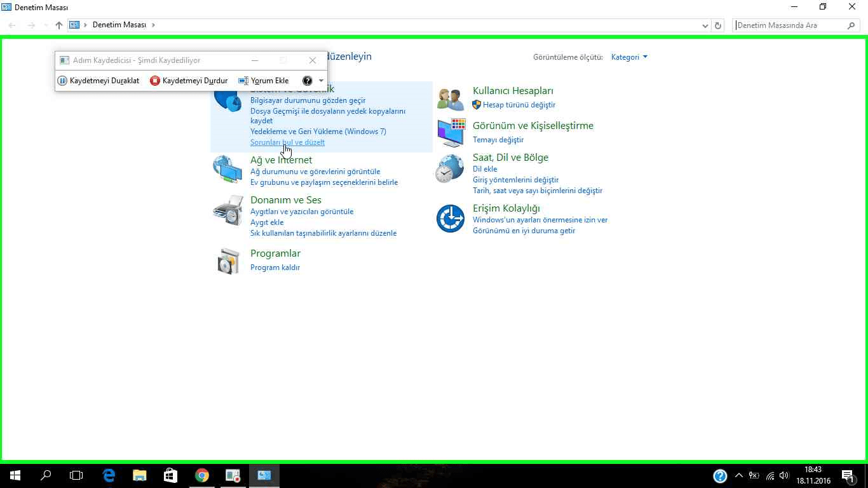Viewport: 868px width, 488px height.
Task: Open Bilgisayar durumunu gözden geçir link
Action: pyautogui.click(x=308, y=100)
